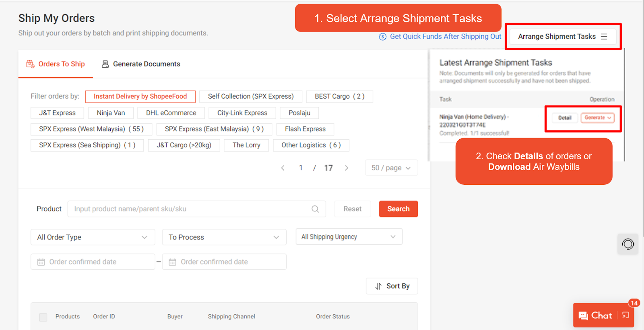The height and width of the screenshot is (330, 644).
Task: Open the All Order Type dropdown
Action: coord(93,237)
